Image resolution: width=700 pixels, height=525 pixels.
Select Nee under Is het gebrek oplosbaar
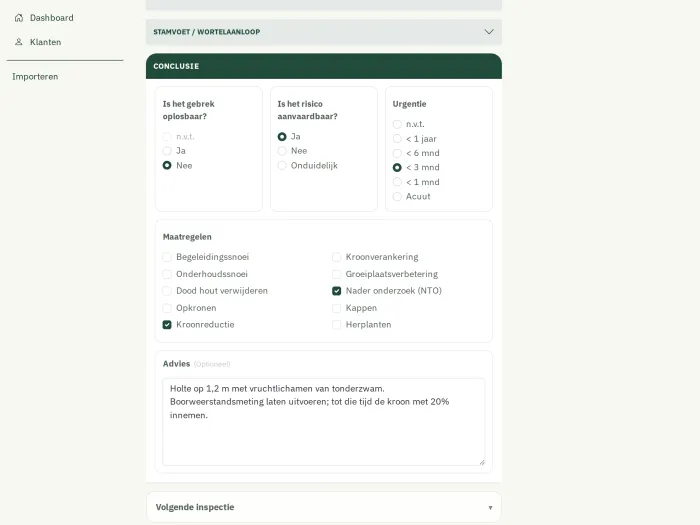coord(167,166)
